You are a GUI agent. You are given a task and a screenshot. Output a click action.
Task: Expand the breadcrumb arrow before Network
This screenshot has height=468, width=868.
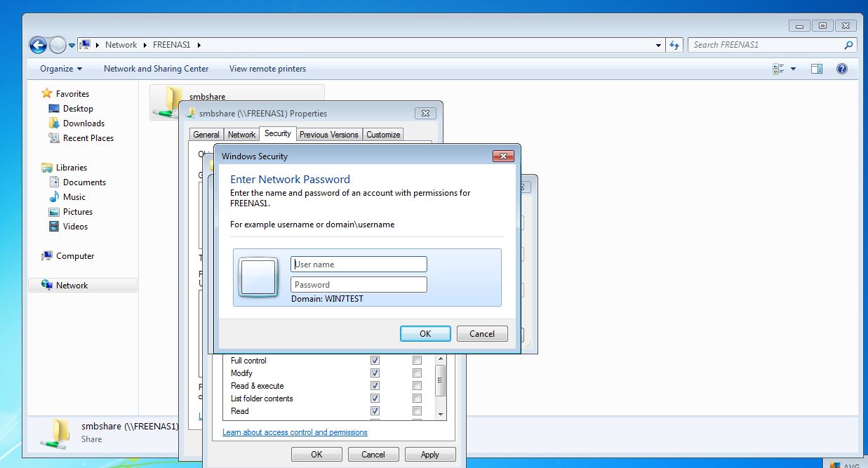pyautogui.click(x=98, y=45)
